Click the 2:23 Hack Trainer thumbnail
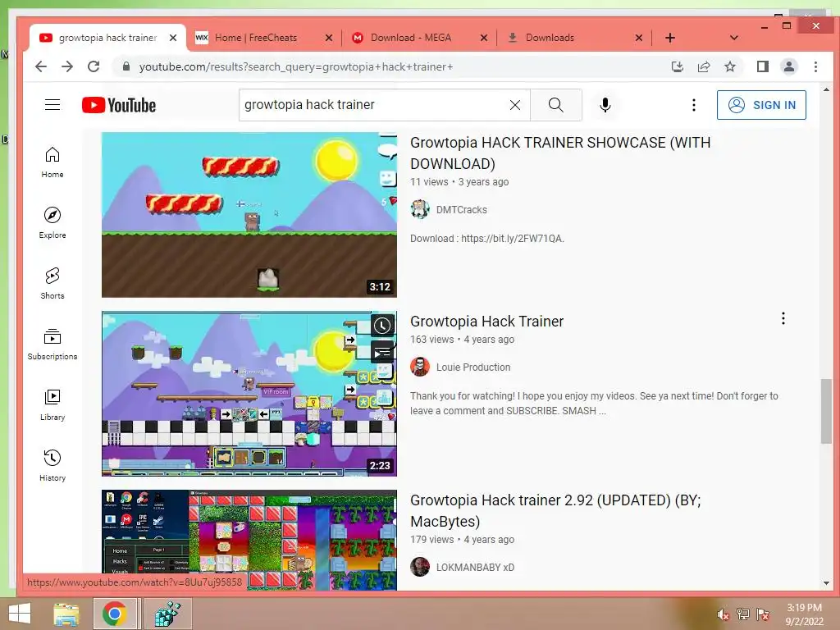Image resolution: width=840 pixels, height=630 pixels. click(249, 394)
